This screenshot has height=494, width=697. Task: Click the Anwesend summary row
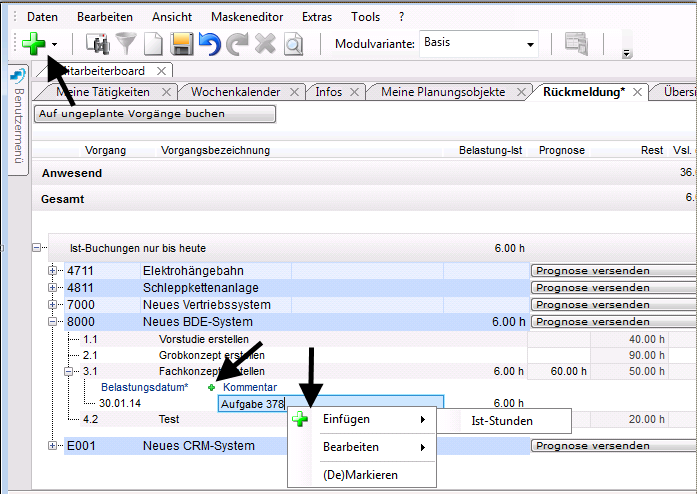pos(364,173)
